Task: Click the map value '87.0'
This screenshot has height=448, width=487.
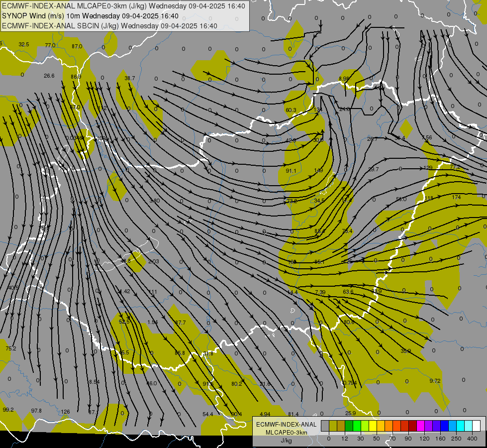Action: [x=77, y=46]
